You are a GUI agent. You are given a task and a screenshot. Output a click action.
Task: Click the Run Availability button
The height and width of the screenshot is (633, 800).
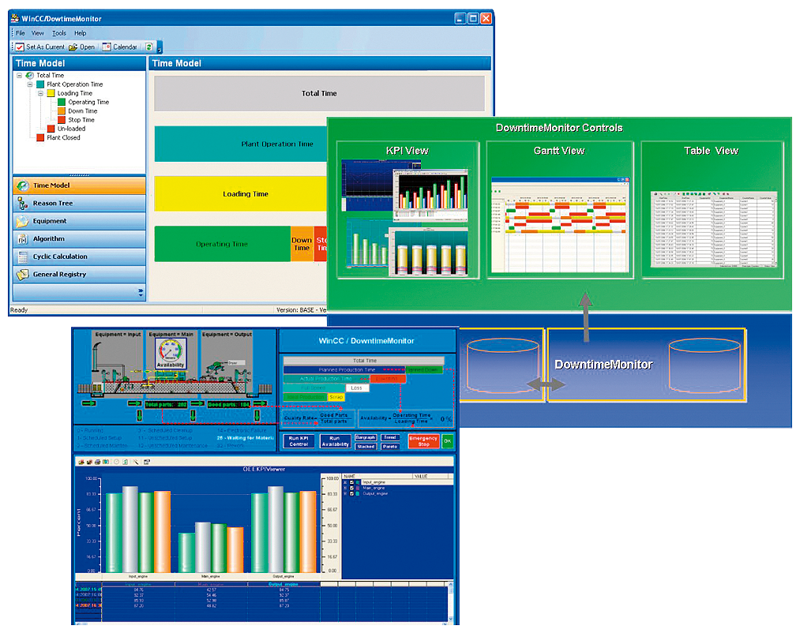[335, 441]
